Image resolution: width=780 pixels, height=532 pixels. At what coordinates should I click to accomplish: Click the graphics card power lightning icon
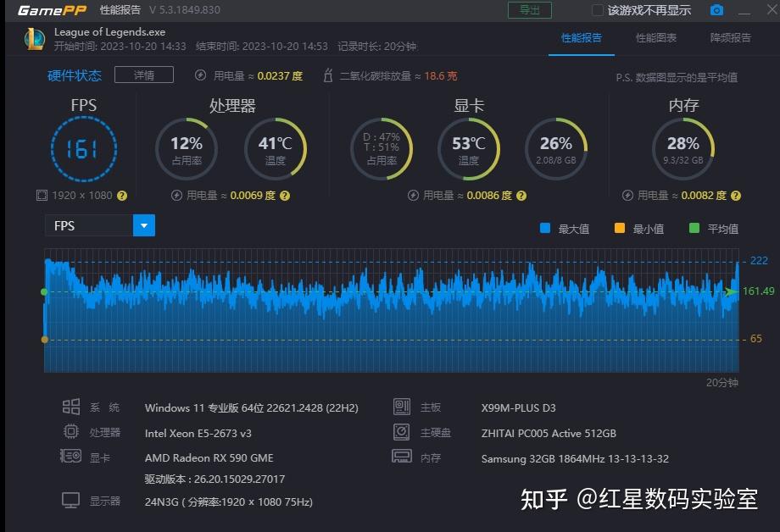pos(413,196)
